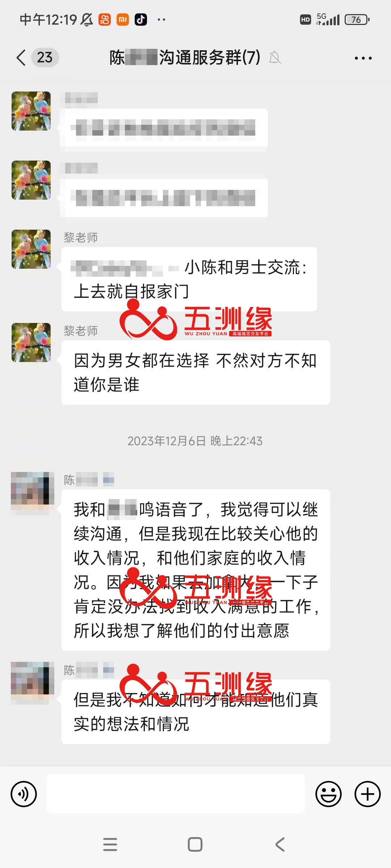Screen dimensions: 391x868
Task: Tap the back arrow with 23 unread
Action: 21,58
